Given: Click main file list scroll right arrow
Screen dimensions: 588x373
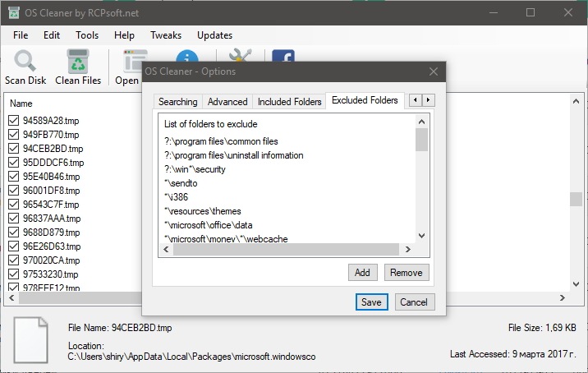Looking at the screenshot, I should 562,297.
